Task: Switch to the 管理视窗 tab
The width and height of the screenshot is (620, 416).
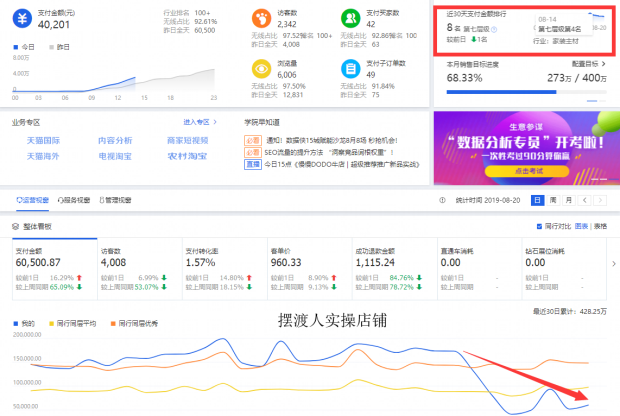Action: coord(118,200)
